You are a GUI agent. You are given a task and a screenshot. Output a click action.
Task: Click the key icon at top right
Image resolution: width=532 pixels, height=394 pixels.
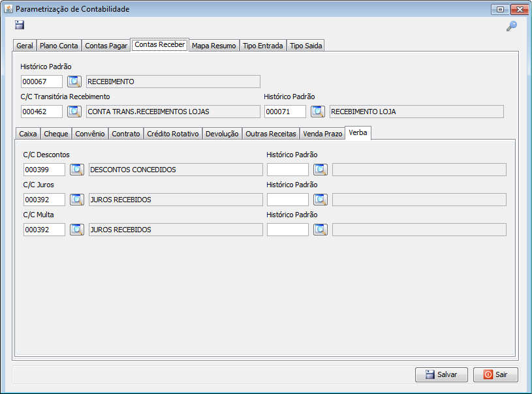coord(512,26)
